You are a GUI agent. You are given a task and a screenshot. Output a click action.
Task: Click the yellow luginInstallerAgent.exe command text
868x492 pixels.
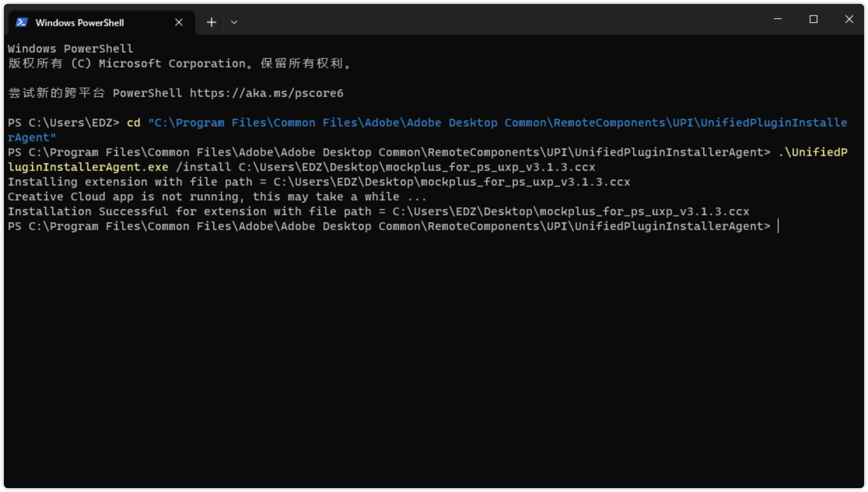88,167
